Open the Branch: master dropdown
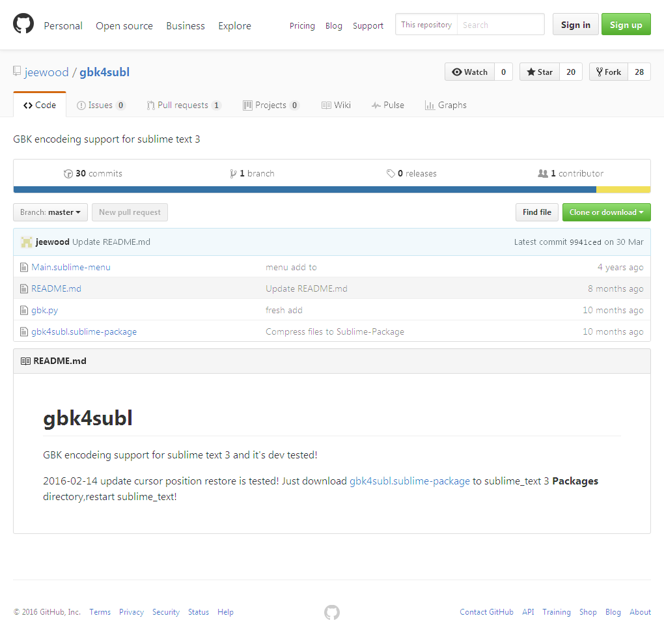The image size is (664, 644). (50, 212)
